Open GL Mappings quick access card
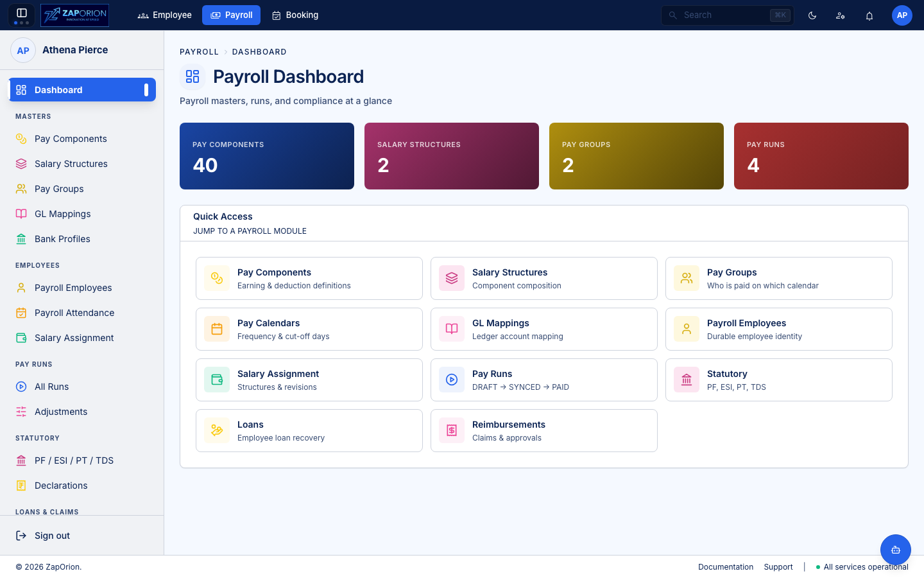 pyautogui.click(x=544, y=329)
